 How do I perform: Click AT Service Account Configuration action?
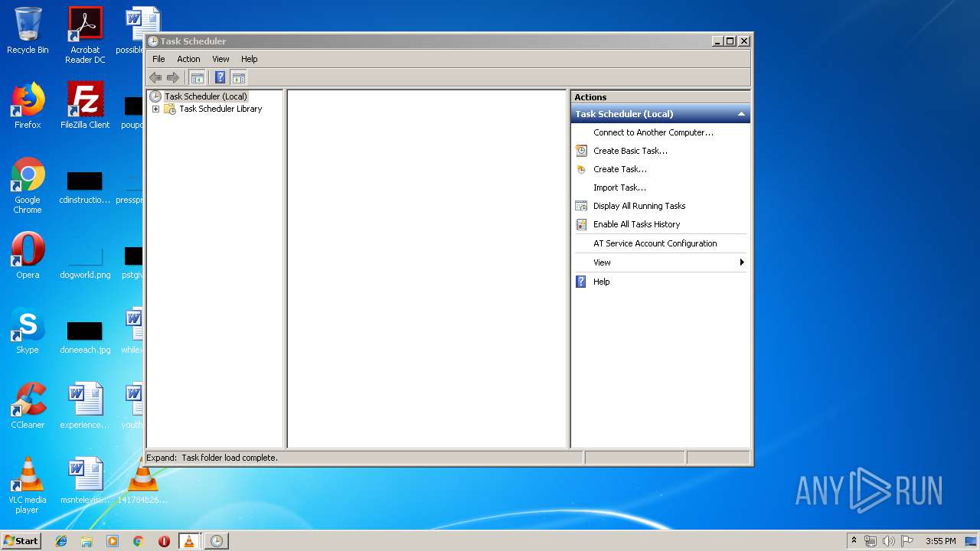pos(655,243)
